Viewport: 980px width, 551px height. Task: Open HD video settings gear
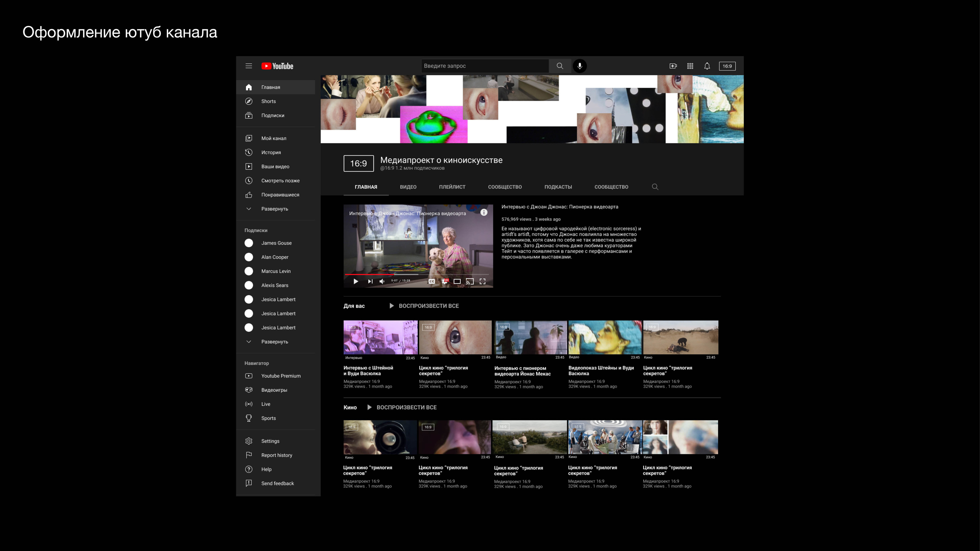[445, 281]
